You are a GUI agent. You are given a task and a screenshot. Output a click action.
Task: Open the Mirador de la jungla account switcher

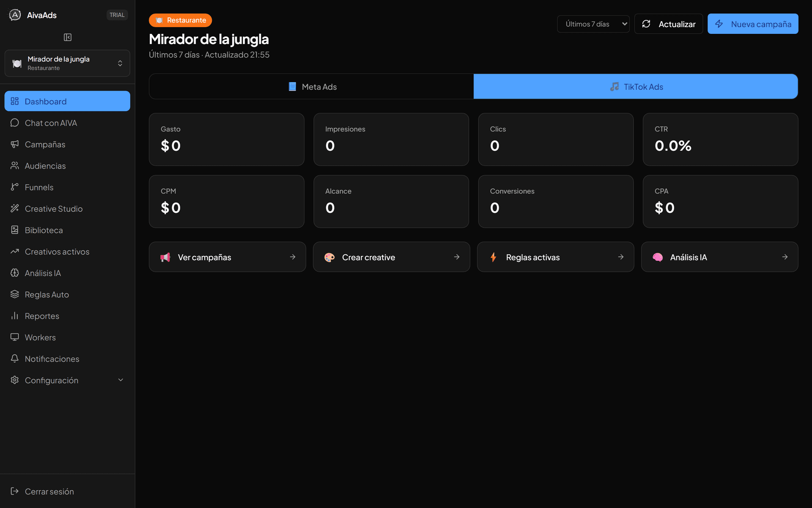click(67, 63)
